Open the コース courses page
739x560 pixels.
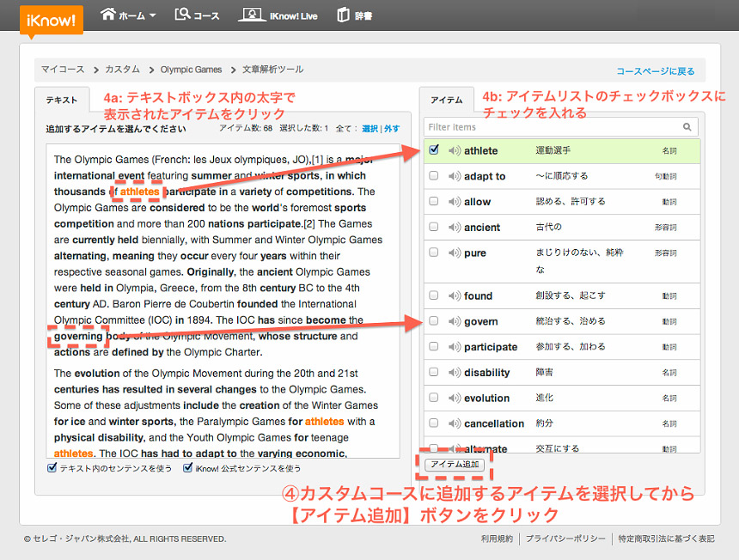[197, 15]
